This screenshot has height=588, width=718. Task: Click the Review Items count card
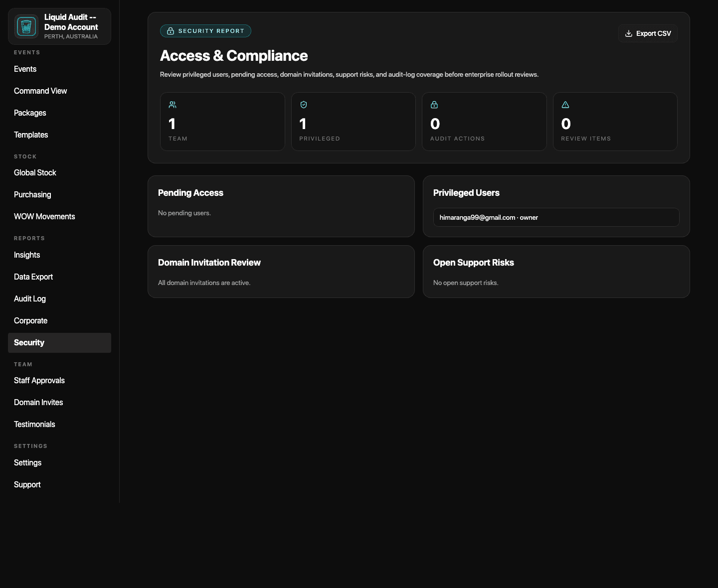coord(615,122)
